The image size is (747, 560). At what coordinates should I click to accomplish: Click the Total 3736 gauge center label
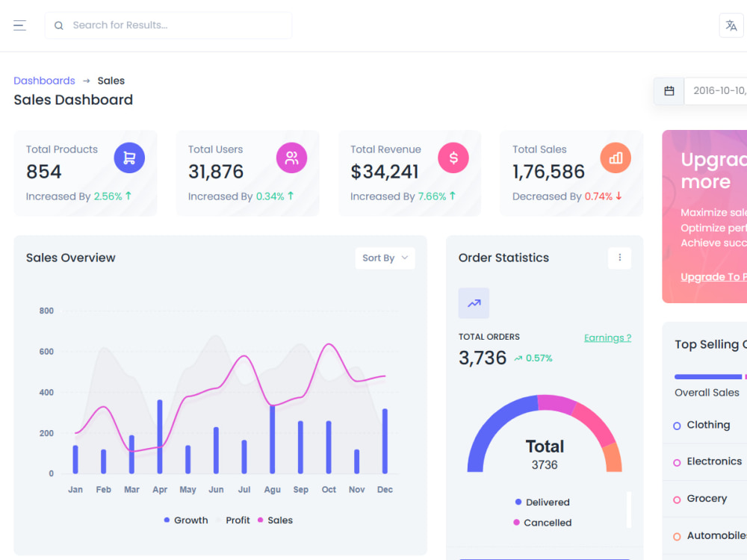point(545,454)
